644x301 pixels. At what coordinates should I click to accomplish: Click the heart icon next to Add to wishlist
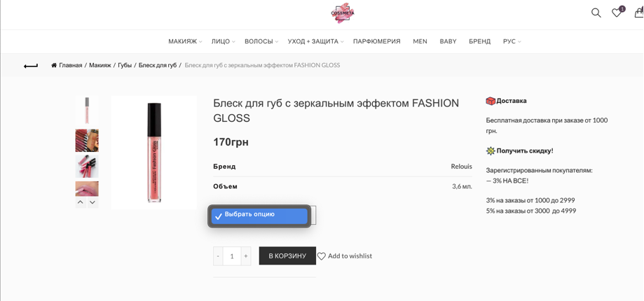pos(322,256)
